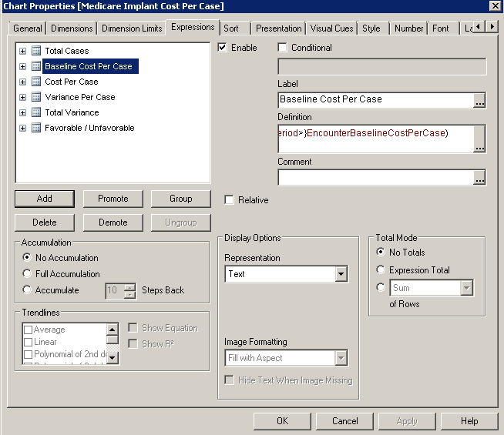Image resolution: width=504 pixels, height=435 pixels.
Task: Click into the Definition expression field
Action: coord(376,139)
